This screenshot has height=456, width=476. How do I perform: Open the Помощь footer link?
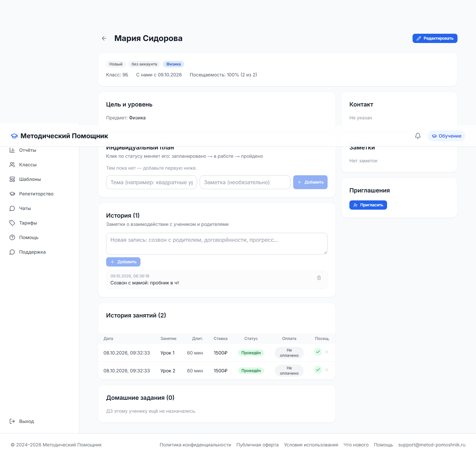(x=383, y=445)
